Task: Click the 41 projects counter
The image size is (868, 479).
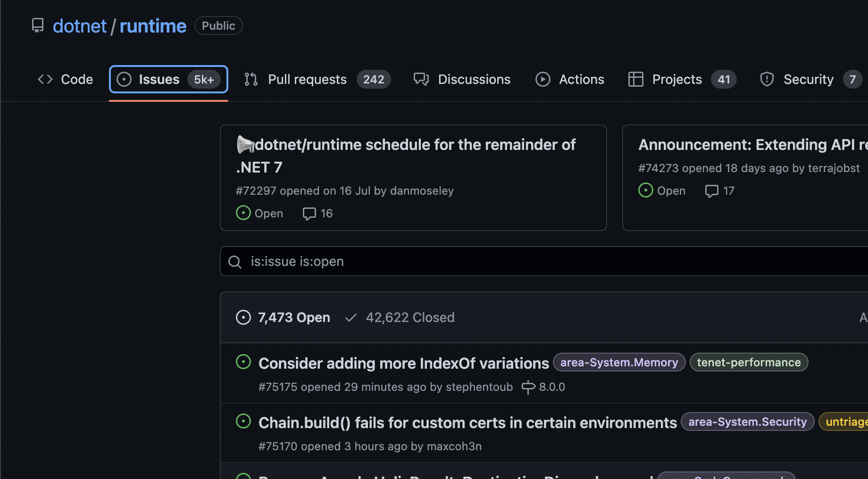Action: click(x=724, y=79)
